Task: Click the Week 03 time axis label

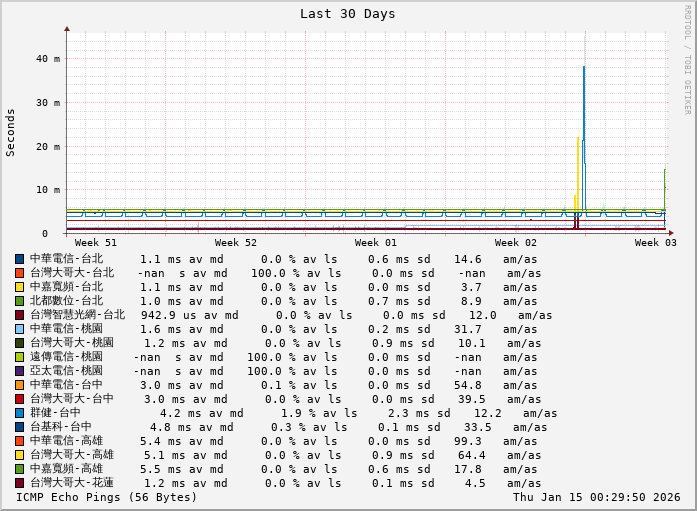Action: (656, 243)
